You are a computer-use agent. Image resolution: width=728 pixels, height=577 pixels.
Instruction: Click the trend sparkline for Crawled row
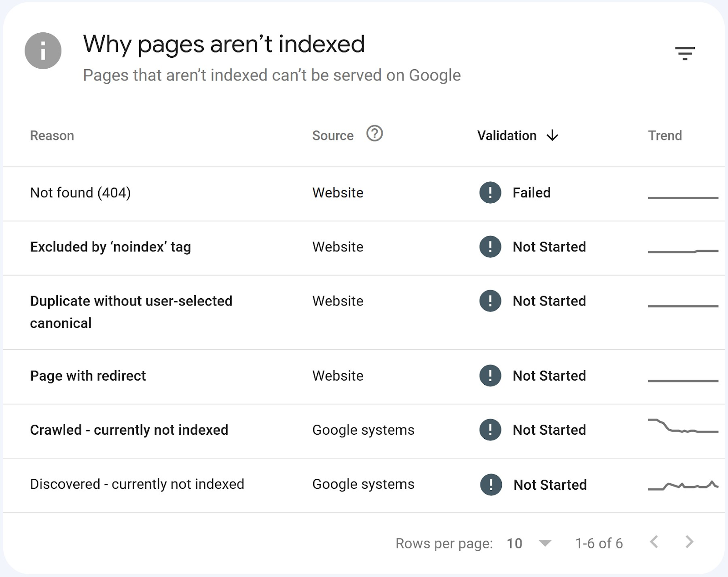683,426
